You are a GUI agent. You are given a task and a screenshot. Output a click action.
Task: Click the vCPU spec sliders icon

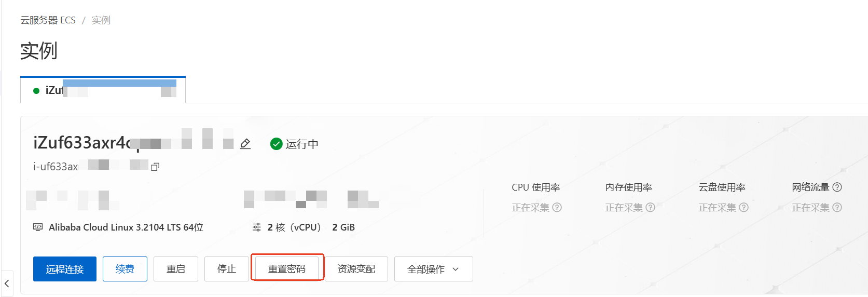257,227
